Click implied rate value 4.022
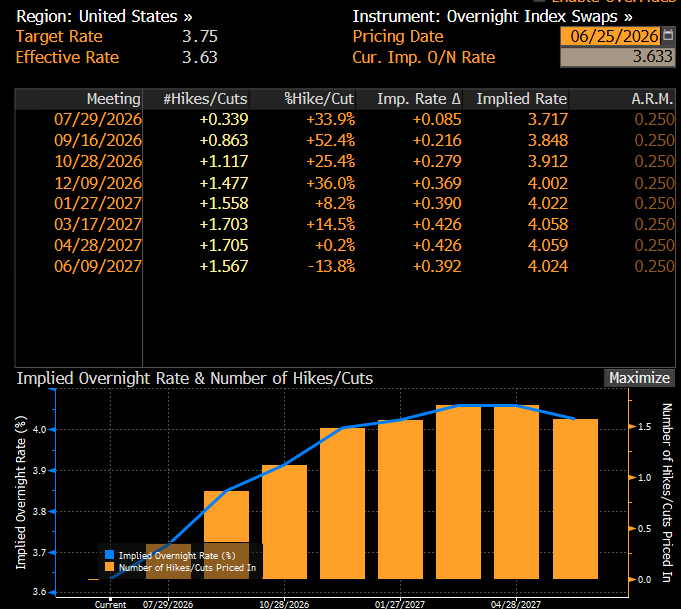Viewport: 681px width, 609px height. 547,203
